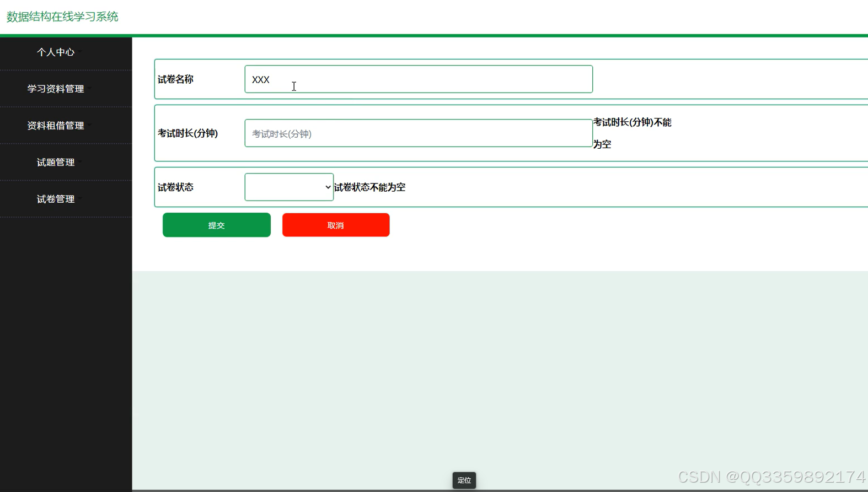This screenshot has width=868, height=492.
Task: Expand the 资料租借管理 menu item
Action: tap(56, 126)
